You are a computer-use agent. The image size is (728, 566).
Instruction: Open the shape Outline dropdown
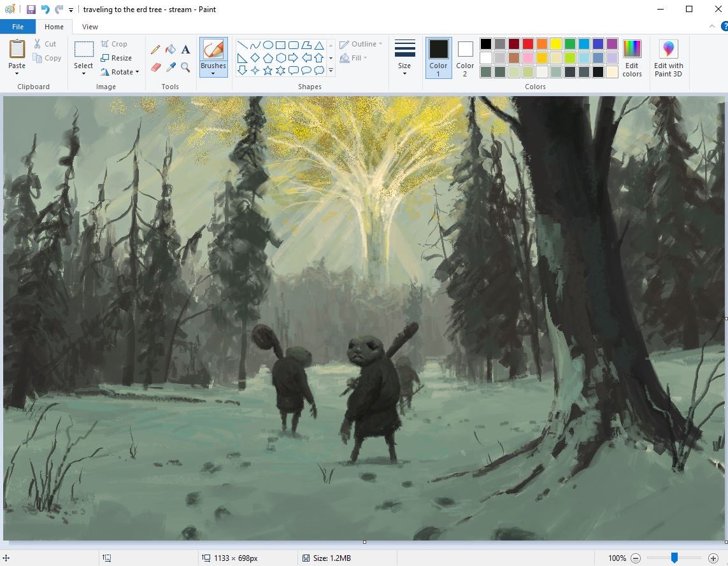point(360,44)
